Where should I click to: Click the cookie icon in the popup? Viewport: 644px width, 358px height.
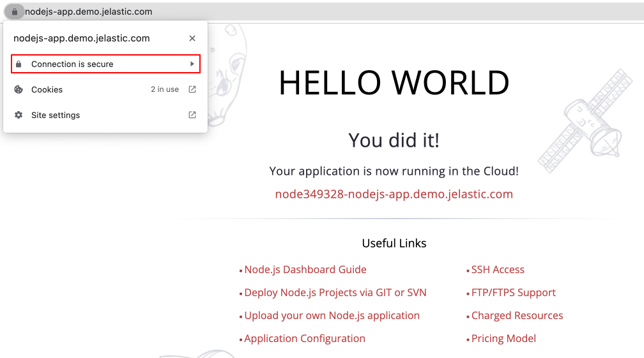[x=19, y=89]
